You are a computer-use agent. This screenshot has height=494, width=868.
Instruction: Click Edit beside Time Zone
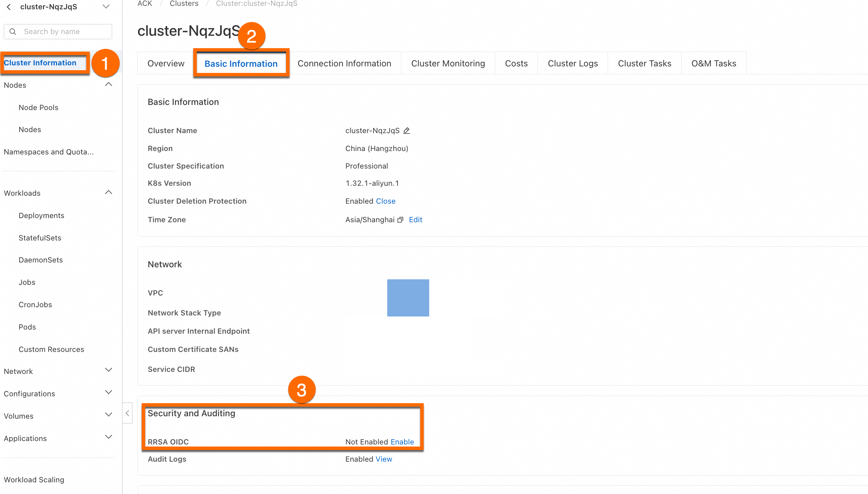(x=415, y=220)
